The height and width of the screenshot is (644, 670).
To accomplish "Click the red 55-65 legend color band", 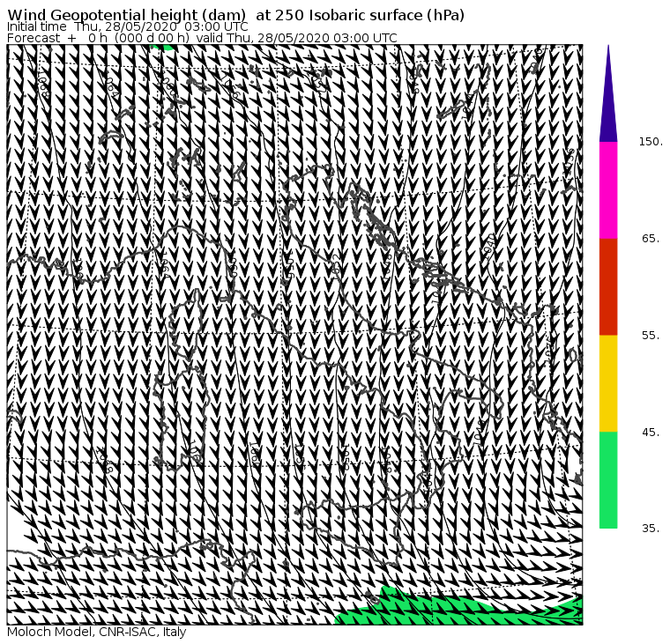I will [x=608, y=286].
